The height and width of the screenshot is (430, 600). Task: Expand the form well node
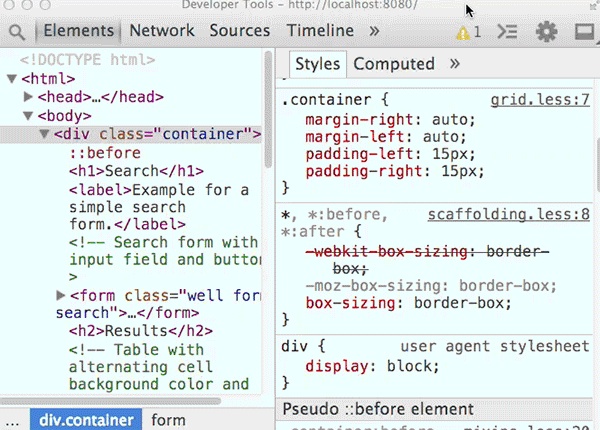(x=60, y=295)
